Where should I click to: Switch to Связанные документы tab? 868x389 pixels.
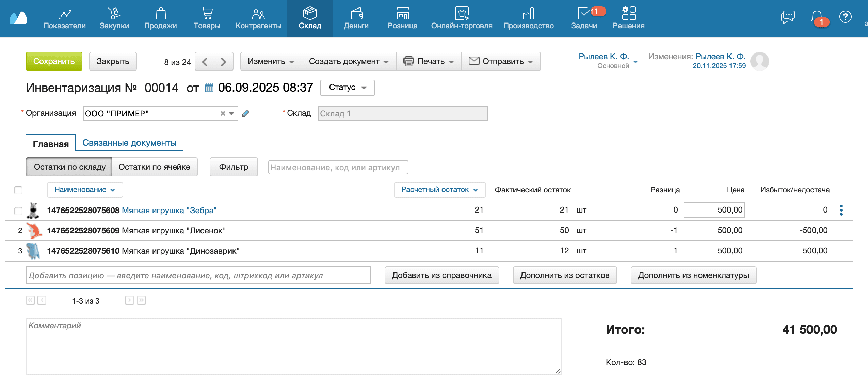click(x=129, y=143)
